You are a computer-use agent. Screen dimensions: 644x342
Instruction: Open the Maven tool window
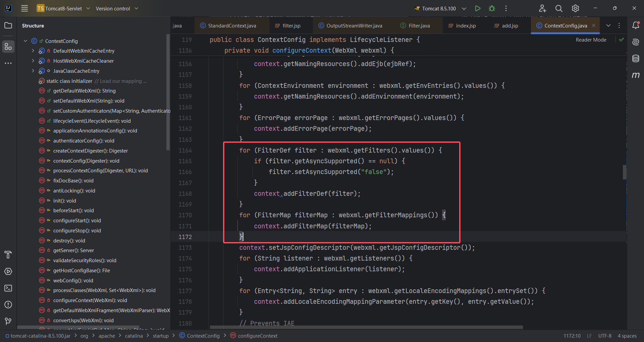point(636,75)
